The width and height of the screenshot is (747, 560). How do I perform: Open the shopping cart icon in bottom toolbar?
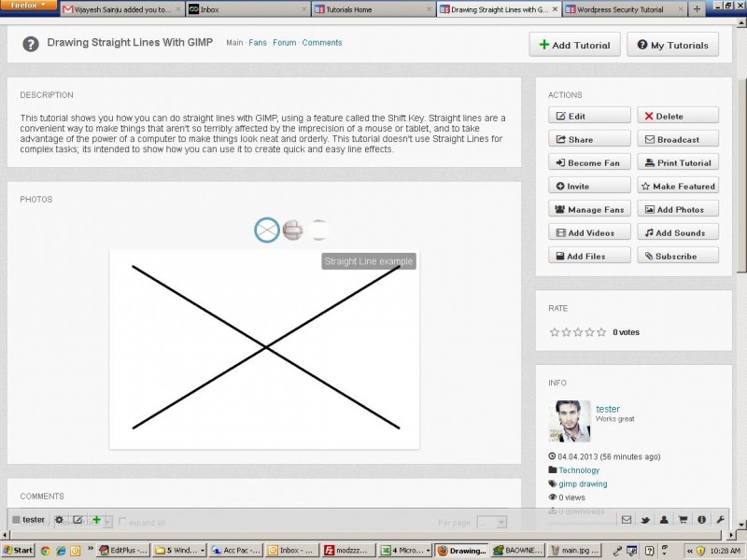[x=683, y=520]
